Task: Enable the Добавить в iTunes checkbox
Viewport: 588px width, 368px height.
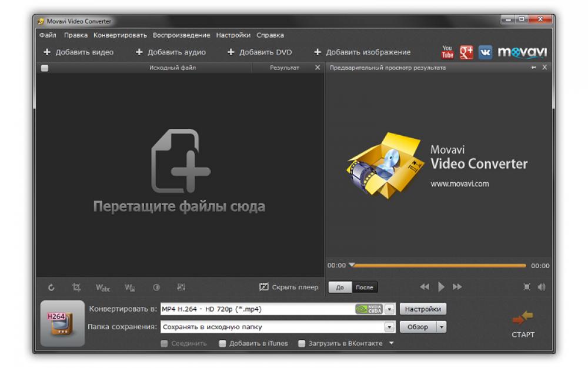Action: [x=222, y=343]
